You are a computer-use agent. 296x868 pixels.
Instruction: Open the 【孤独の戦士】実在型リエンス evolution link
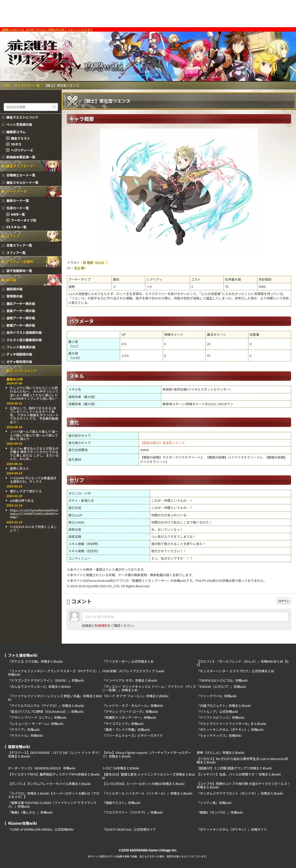click(x=163, y=443)
